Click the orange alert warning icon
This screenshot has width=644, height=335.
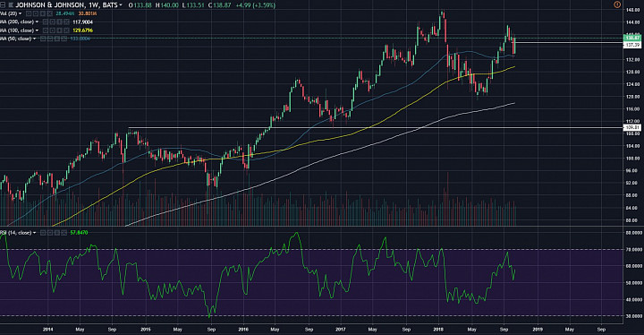(617, 4)
